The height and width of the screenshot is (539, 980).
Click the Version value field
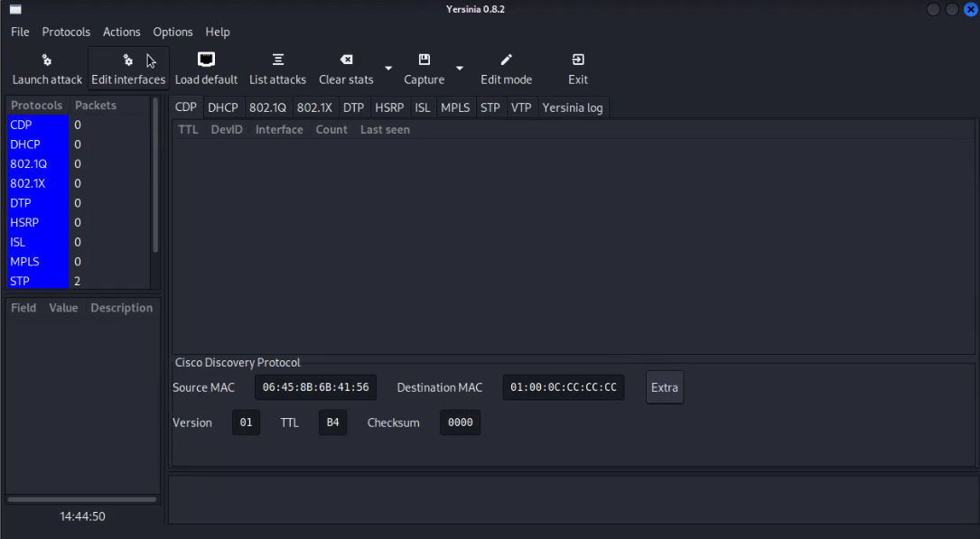coord(247,423)
